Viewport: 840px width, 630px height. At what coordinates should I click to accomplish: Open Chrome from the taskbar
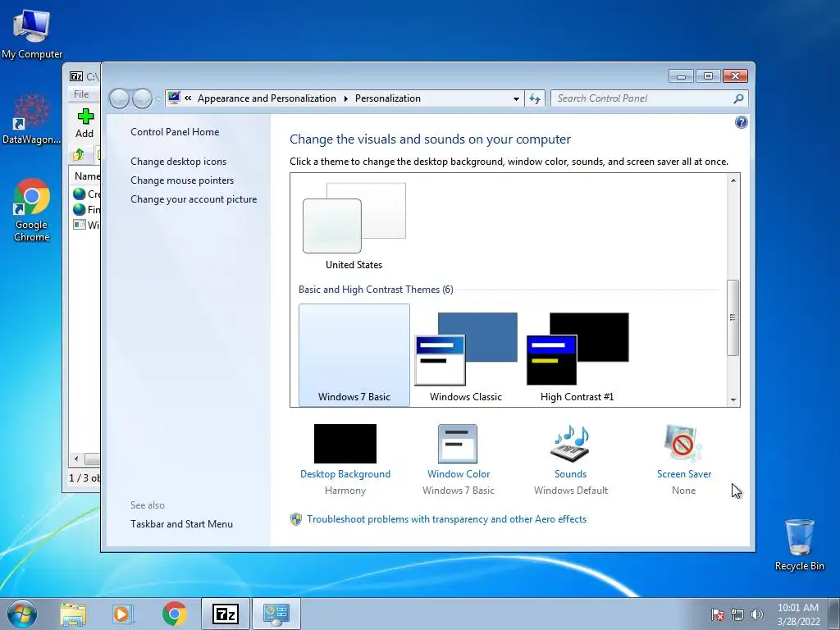click(x=174, y=614)
